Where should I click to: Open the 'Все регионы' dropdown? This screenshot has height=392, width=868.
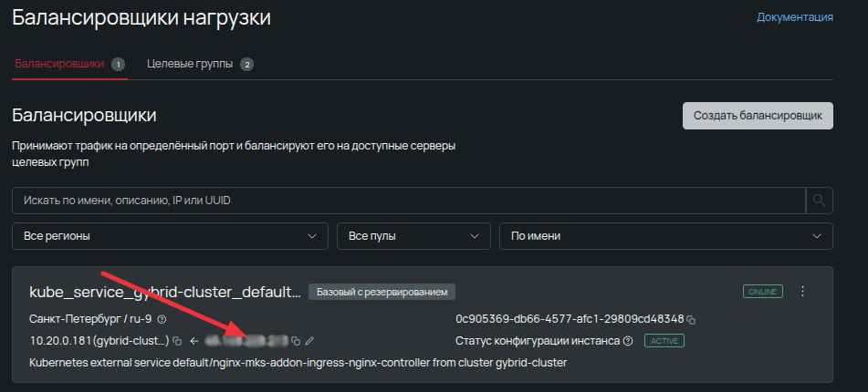pos(170,236)
